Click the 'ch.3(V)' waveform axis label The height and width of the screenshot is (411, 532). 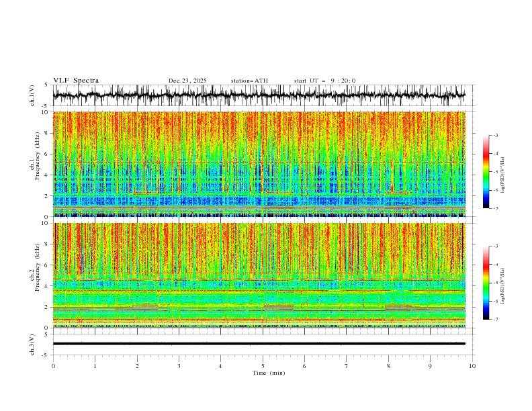[x=32, y=345]
